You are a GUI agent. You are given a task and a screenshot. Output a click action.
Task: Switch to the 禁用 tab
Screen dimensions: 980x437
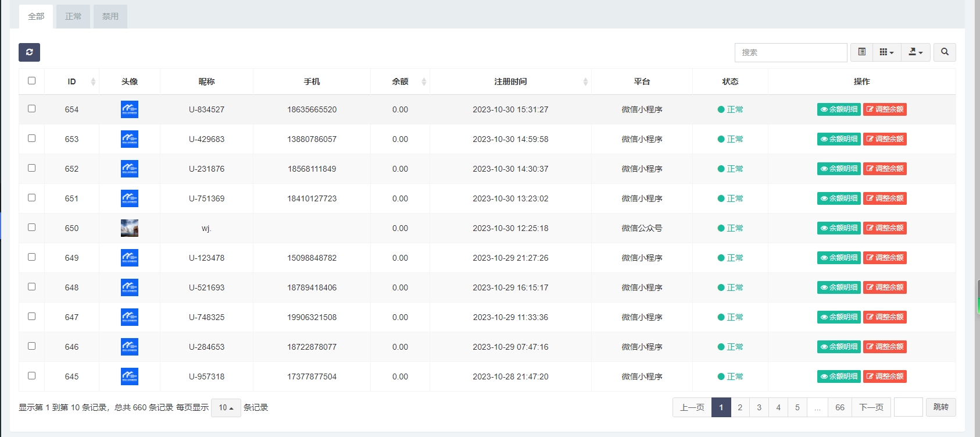point(110,17)
